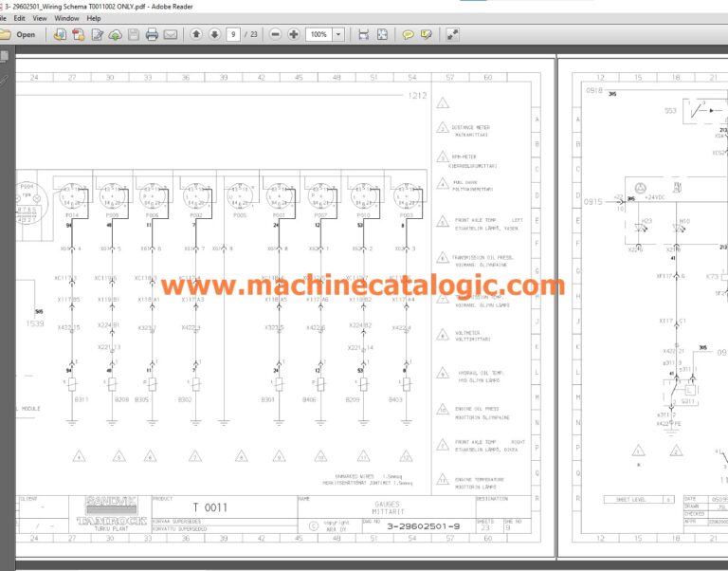Screen dimensions: 728x571
Task: Click the GAUGES MITTARIT sheet title
Action: [x=387, y=507]
